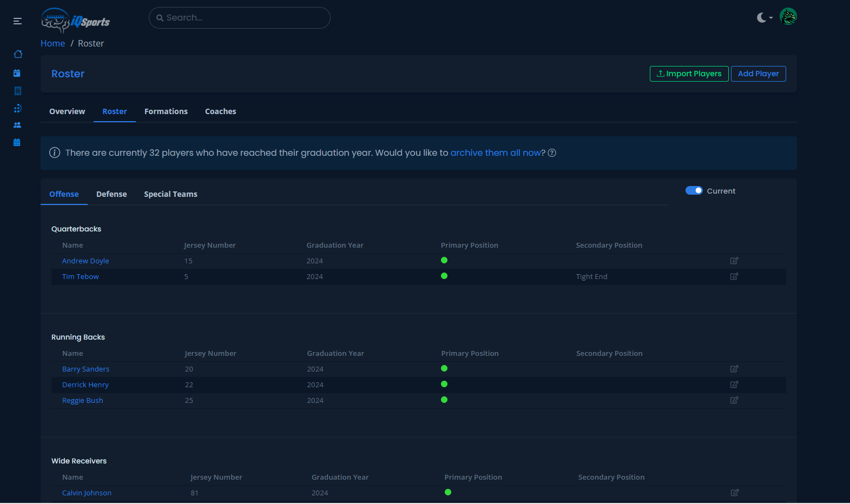
Task: Click the Home breadcrumb link
Action: pyautogui.click(x=52, y=43)
